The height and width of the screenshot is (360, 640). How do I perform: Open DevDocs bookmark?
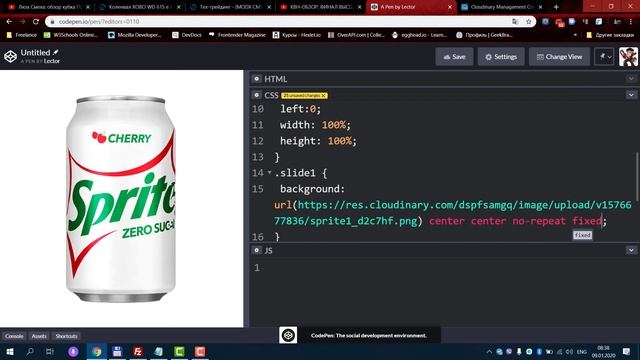187,35
